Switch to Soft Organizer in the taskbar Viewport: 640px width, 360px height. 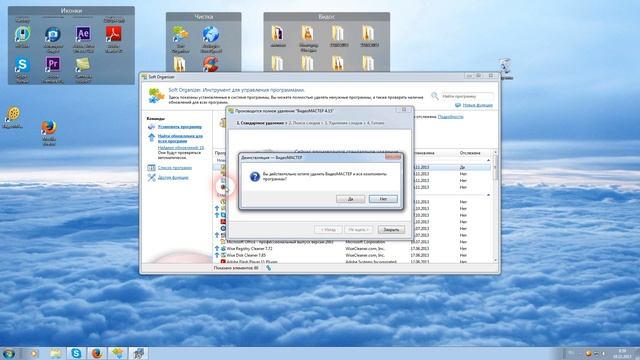pos(118,353)
